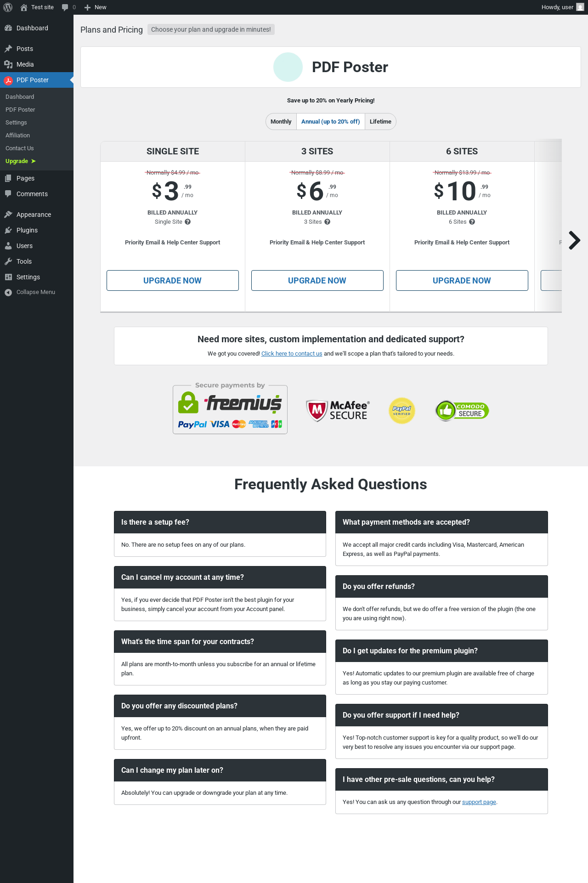Click the PayPal Verified badge
This screenshot has height=883, width=588.
(x=402, y=410)
